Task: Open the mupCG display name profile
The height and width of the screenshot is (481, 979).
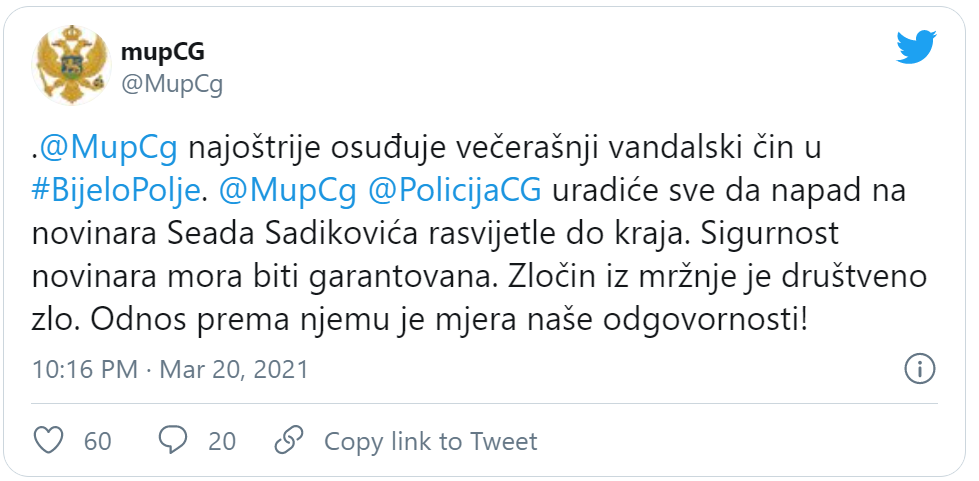Action: [162, 52]
